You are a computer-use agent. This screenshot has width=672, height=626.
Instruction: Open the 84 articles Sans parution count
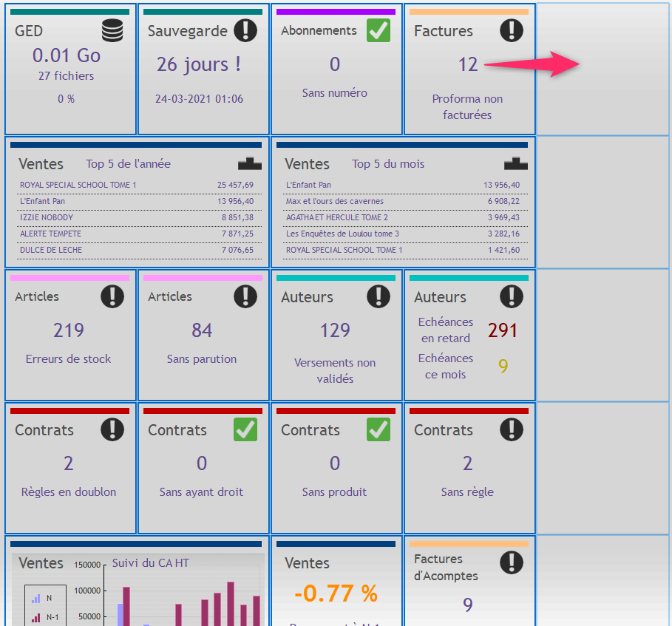tap(202, 330)
